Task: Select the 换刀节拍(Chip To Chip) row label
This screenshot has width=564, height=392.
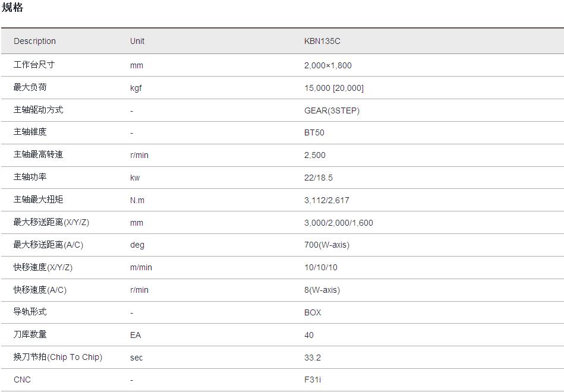Action: tap(58, 357)
